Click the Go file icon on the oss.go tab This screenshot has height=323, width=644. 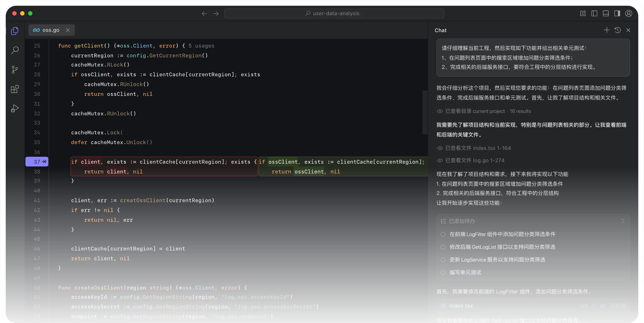click(36, 30)
